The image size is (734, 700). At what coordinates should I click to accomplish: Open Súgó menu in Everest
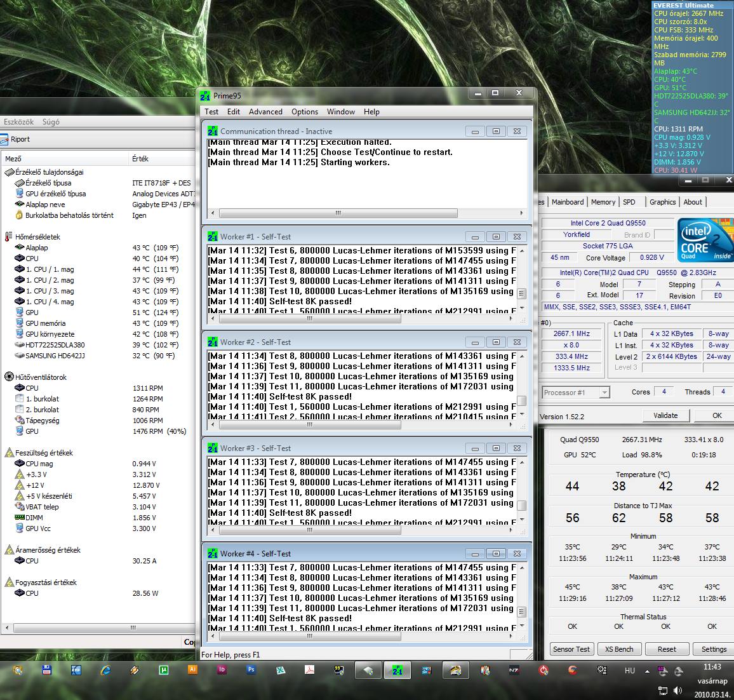(51, 122)
